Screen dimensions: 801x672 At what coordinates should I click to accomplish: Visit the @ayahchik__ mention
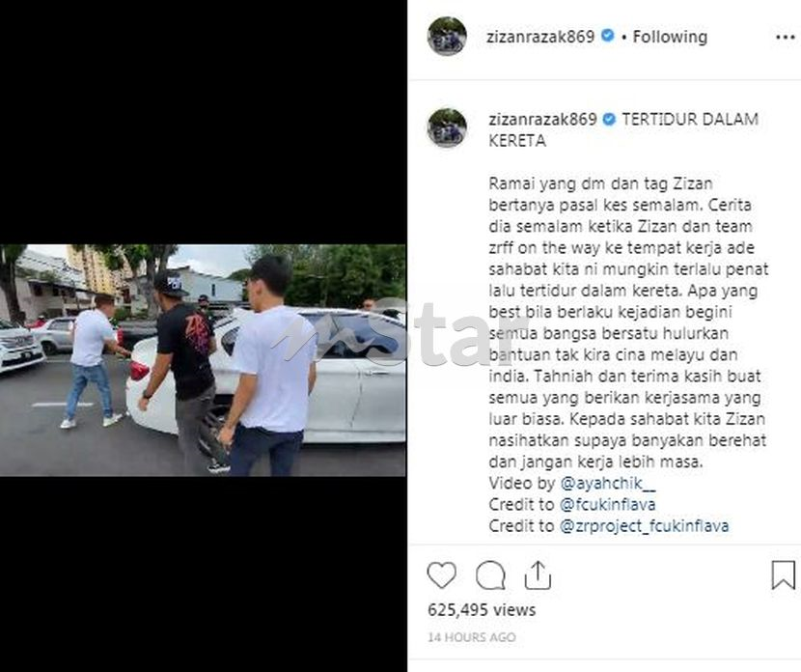click(607, 483)
